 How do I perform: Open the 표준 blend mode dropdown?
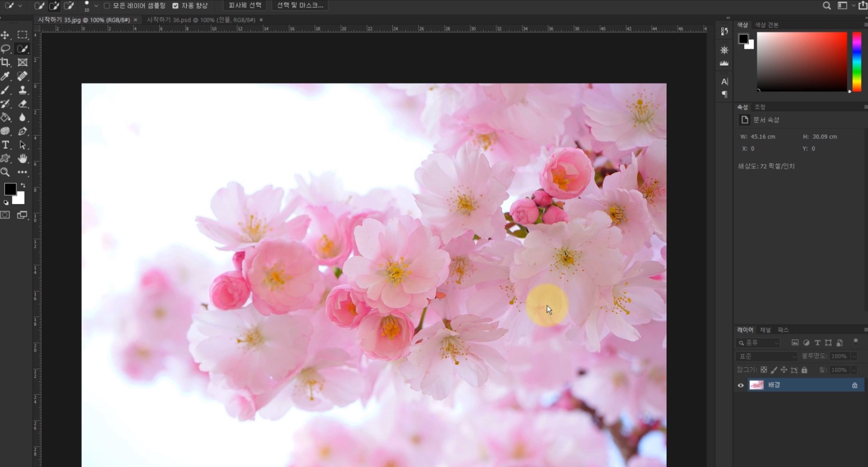coord(767,357)
